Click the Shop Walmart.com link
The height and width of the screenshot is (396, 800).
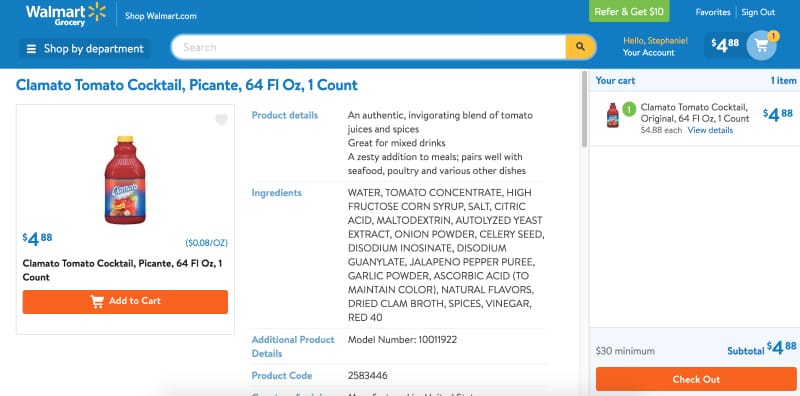(x=161, y=16)
